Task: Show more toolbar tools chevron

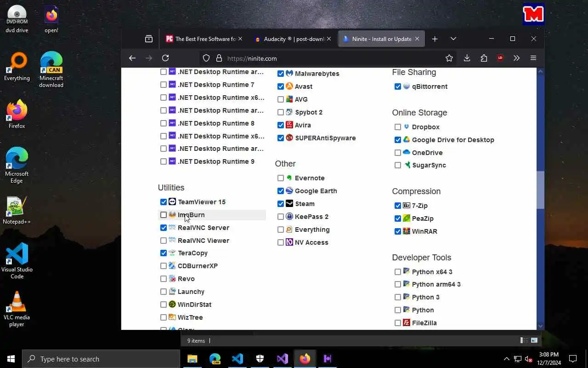Action: pos(517,58)
